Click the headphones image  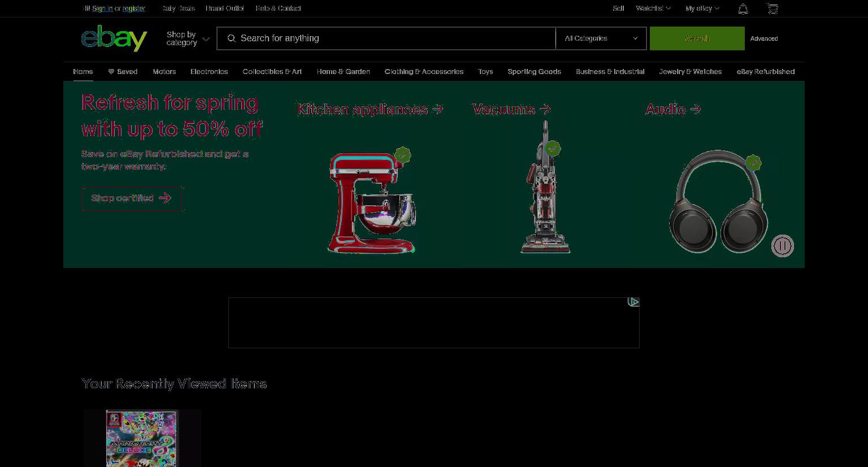tap(718, 201)
